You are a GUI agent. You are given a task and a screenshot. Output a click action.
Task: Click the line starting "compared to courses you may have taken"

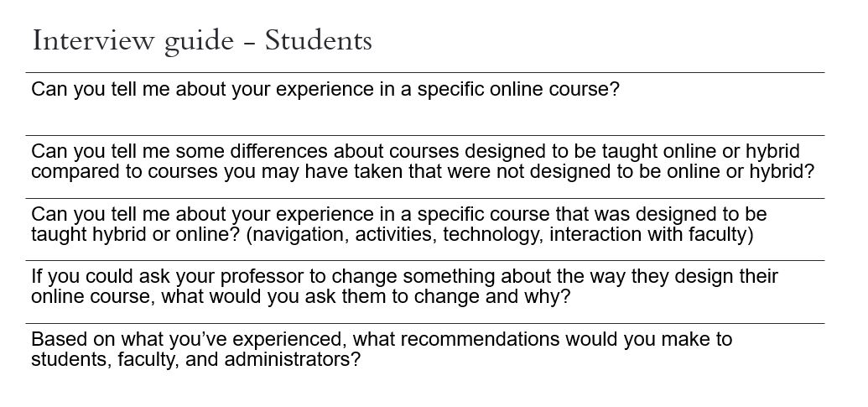[x=423, y=171]
